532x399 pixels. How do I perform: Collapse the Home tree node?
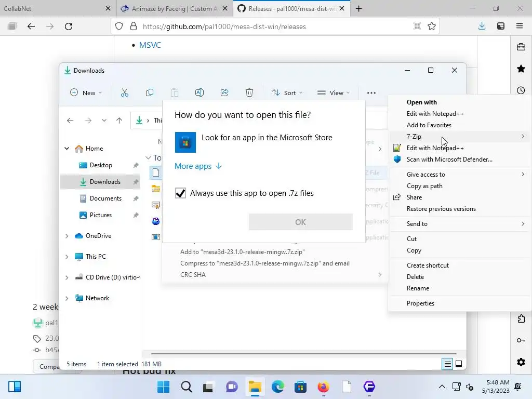point(67,149)
